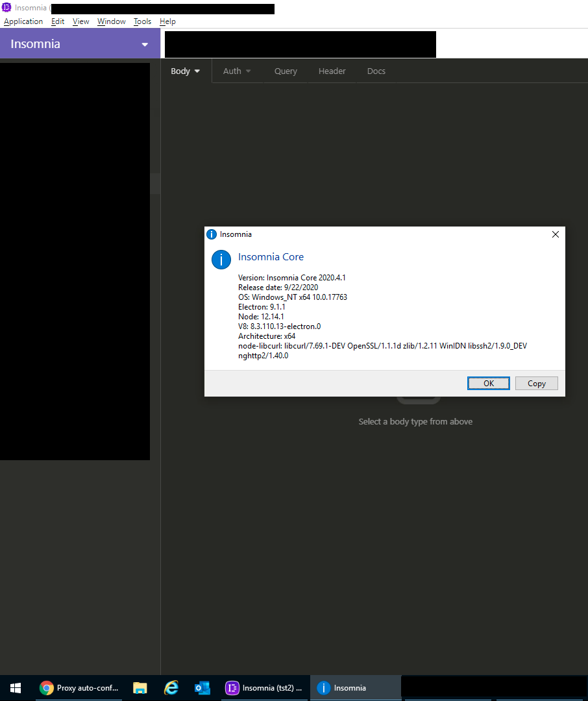The height and width of the screenshot is (701, 588).
Task: Switch to Insomnia (tst2) taskbar window
Action: 264,688
